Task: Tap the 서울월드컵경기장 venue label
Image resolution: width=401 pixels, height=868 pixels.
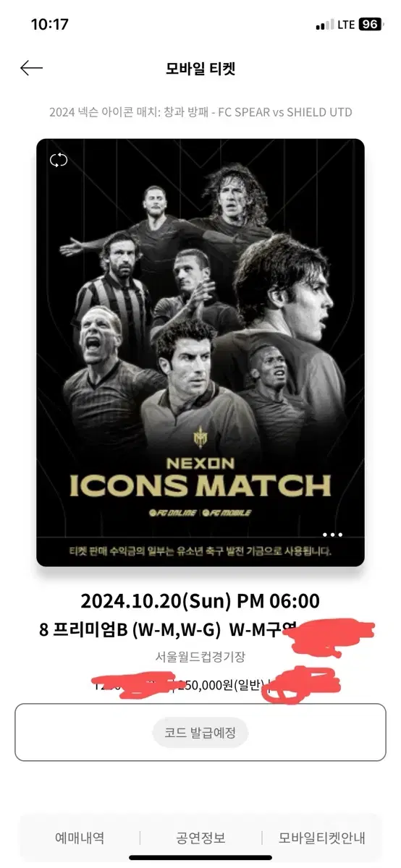Action: coord(200,657)
